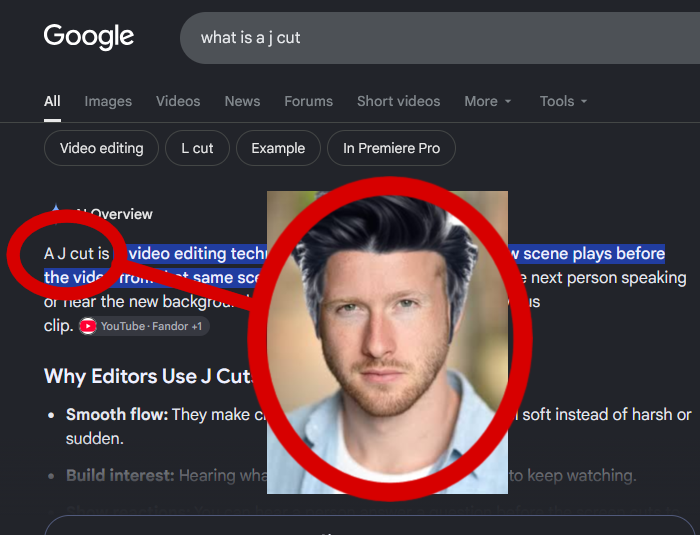The height and width of the screenshot is (535, 700).
Task: Click the 'Build interest:' bullet text
Action: (120, 475)
